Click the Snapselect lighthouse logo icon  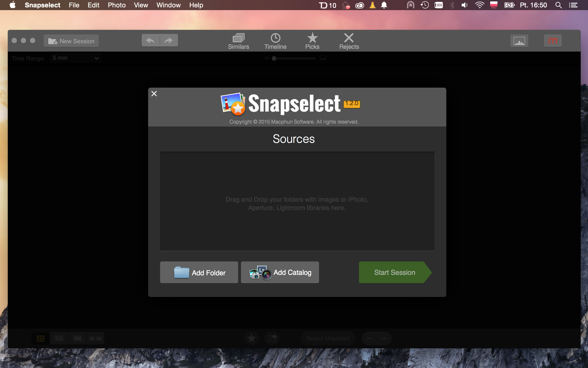click(x=233, y=103)
